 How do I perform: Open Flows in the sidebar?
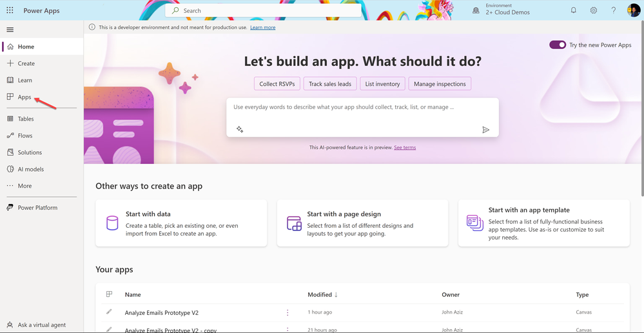42,136
